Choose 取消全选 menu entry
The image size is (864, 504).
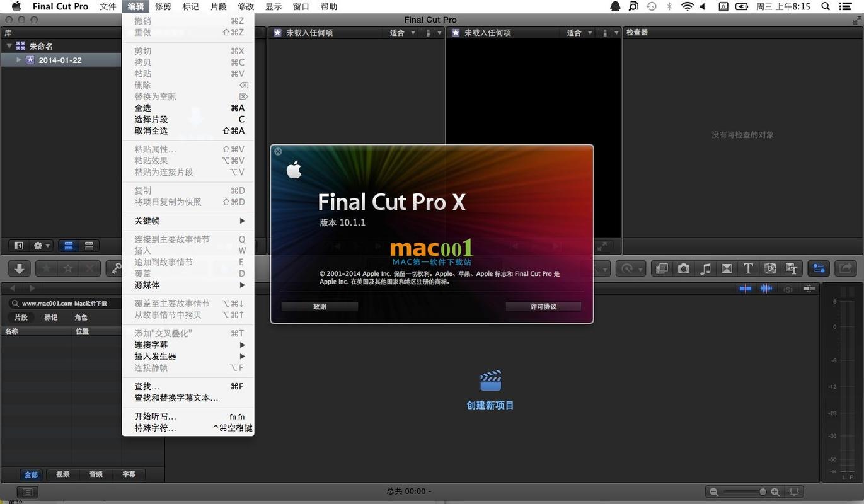[188, 130]
